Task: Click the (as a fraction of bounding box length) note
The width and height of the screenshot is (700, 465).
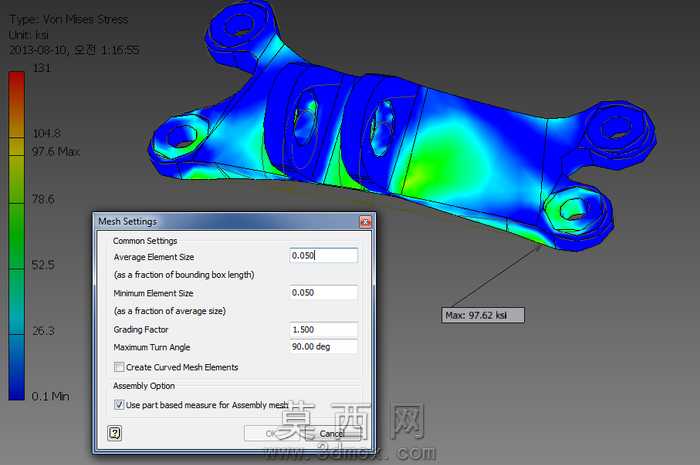Action: (184, 274)
